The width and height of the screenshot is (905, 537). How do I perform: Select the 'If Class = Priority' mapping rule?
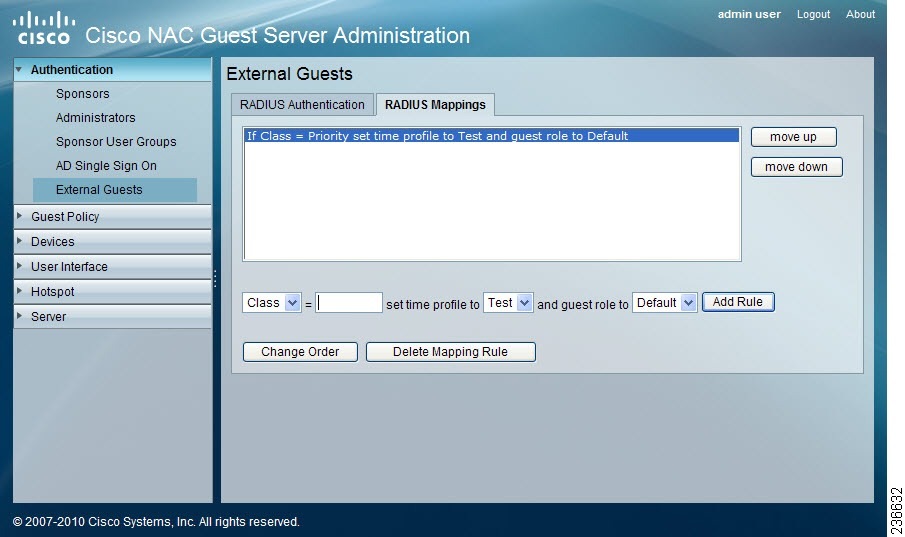point(492,136)
